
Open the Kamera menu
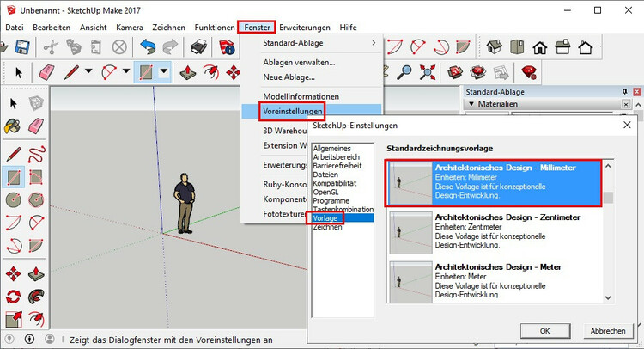pos(130,28)
